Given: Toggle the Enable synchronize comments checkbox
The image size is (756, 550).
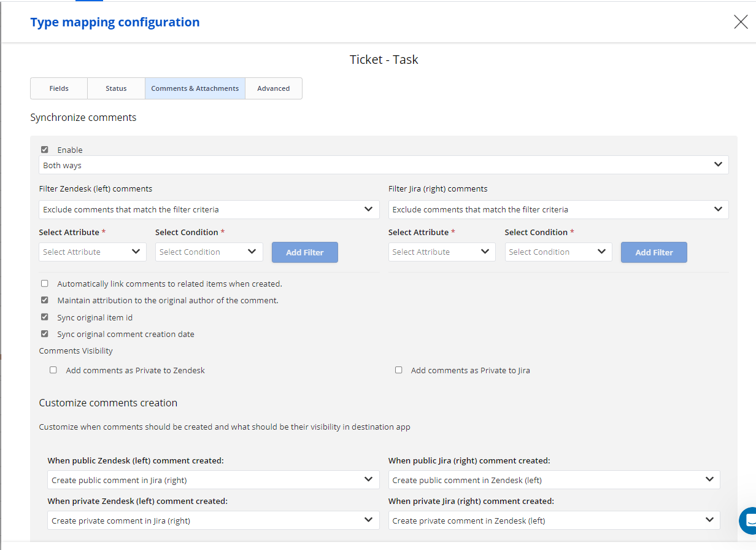Looking at the screenshot, I should [45, 150].
